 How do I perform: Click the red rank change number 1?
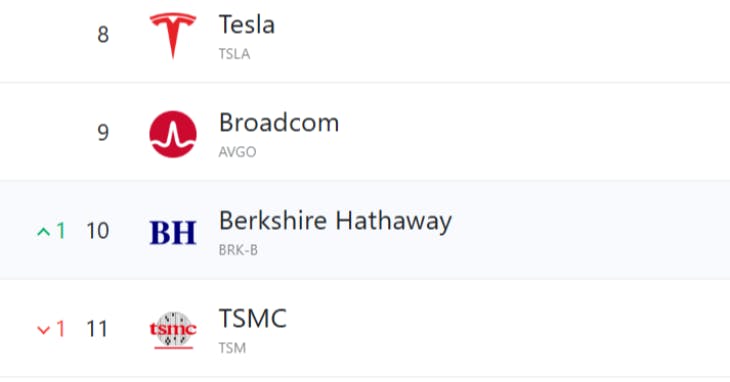61,329
